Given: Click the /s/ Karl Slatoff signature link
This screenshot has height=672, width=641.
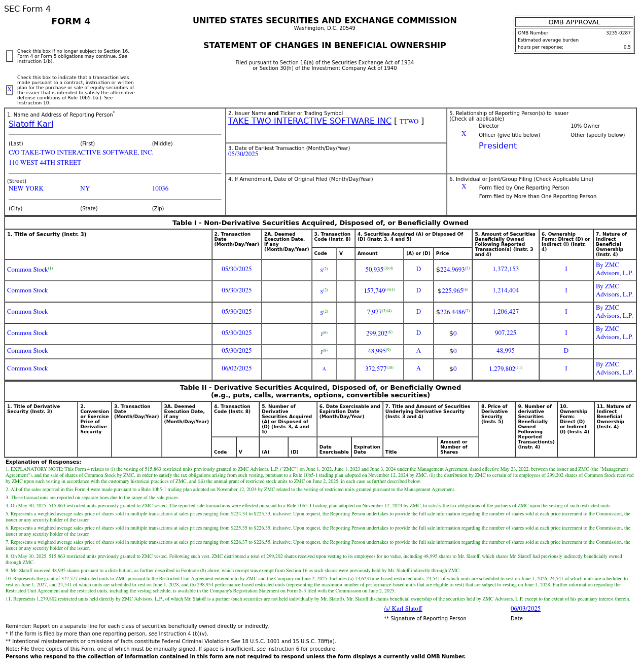Looking at the screenshot, I should coord(403,609).
